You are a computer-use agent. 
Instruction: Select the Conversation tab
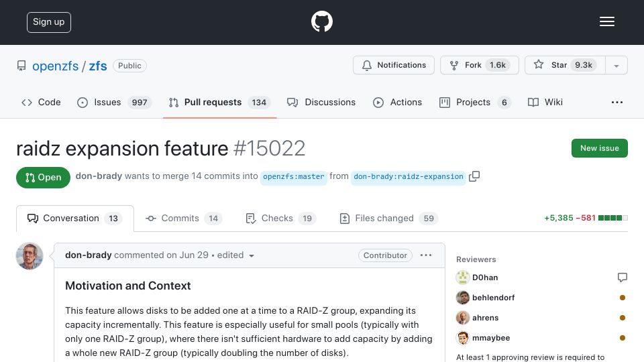[x=74, y=219]
